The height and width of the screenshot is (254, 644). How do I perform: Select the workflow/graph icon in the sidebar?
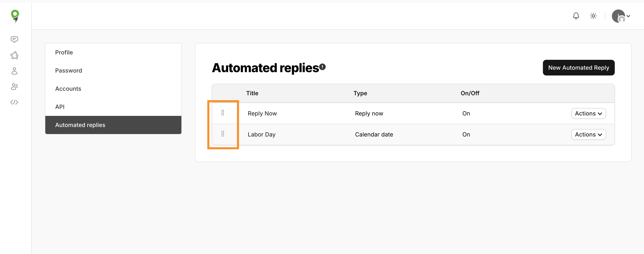(14, 55)
